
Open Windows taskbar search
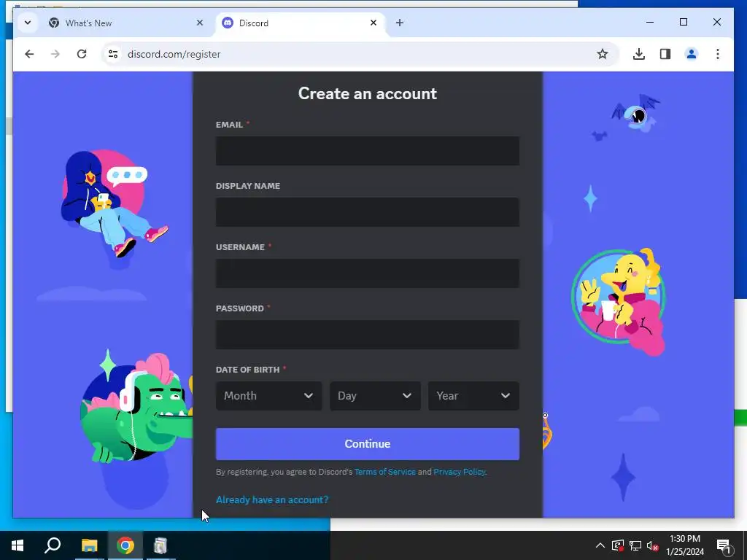pos(53,545)
